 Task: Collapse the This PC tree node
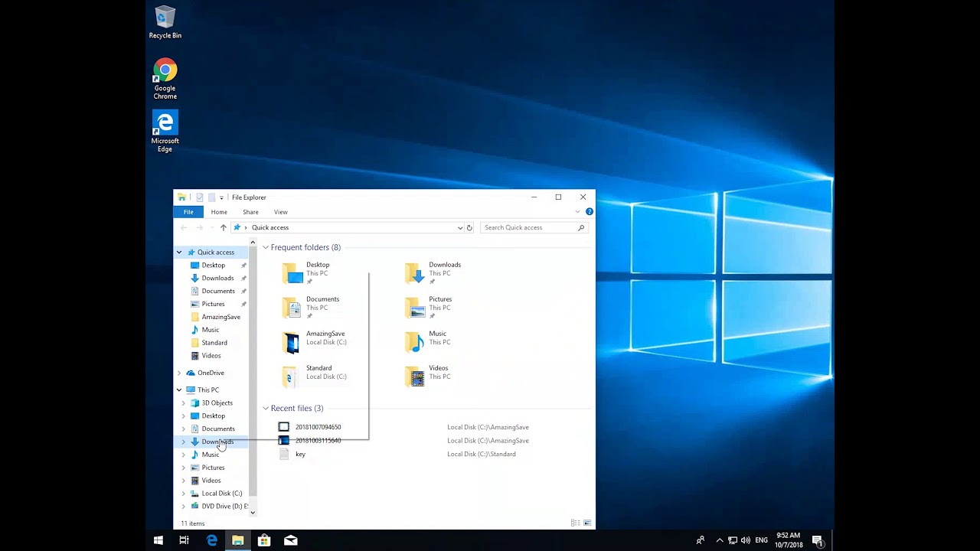[x=179, y=390]
